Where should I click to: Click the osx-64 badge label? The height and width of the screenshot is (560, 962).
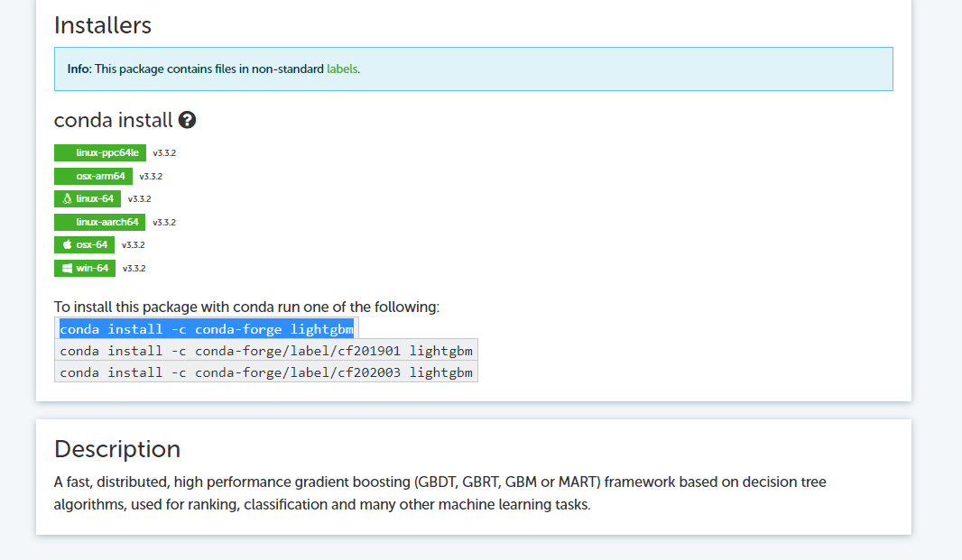click(x=91, y=244)
